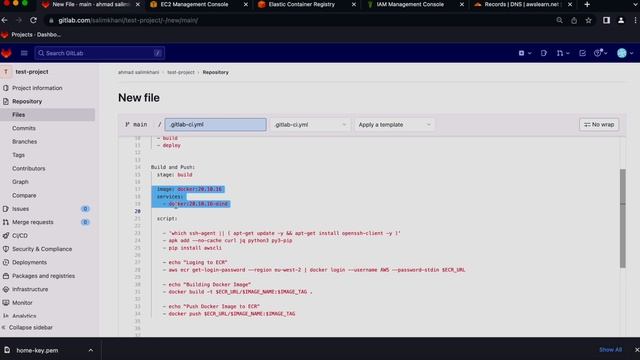Open Packages and registries in the sidebar
The image size is (640, 360).
tap(43, 276)
